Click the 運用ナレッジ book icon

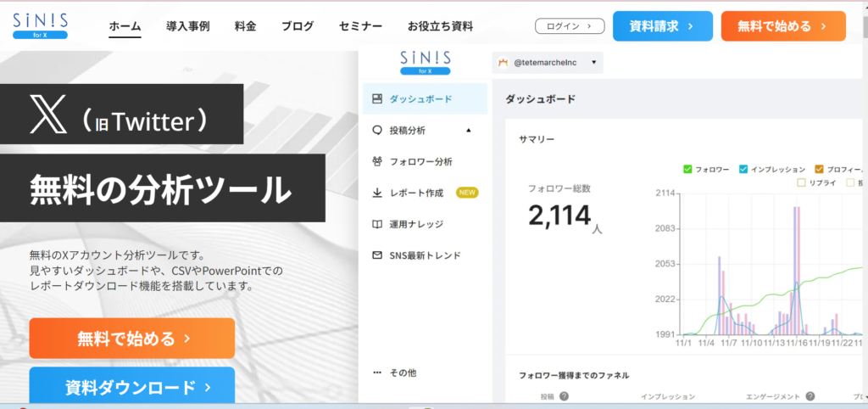[x=377, y=225]
